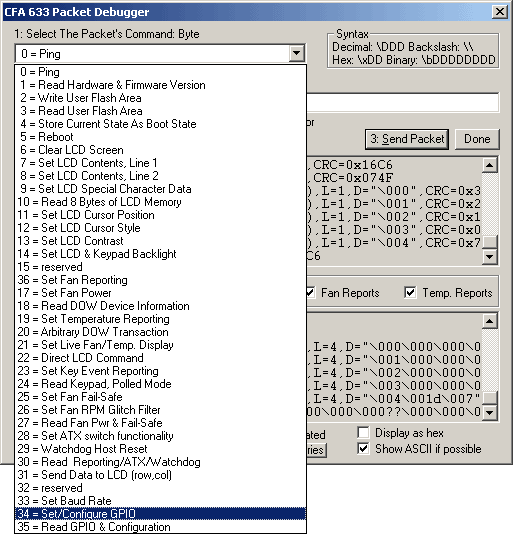Choose '13 = Set LCD Contrast'
This screenshot has width=513, height=534.
click(x=160, y=241)
